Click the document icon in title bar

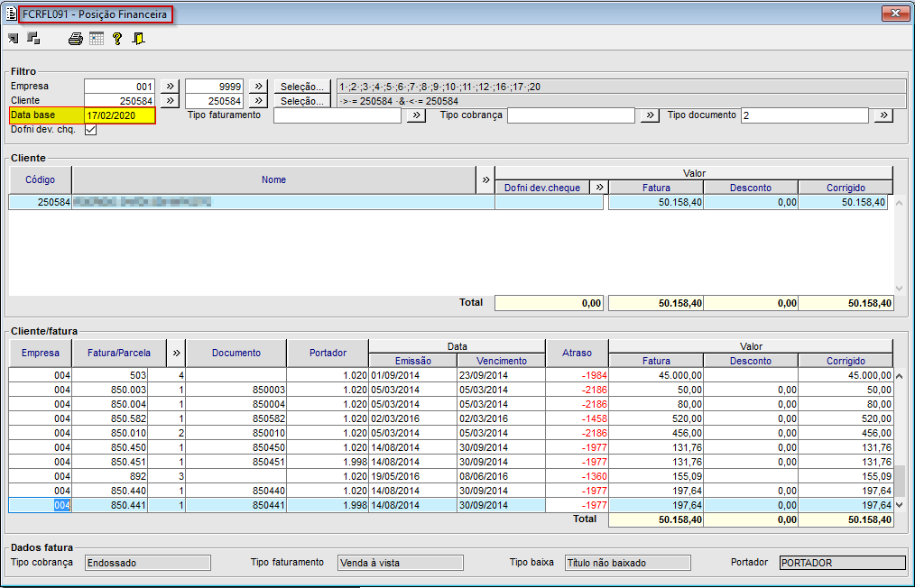pyautogui.click(x=12, y=14)
